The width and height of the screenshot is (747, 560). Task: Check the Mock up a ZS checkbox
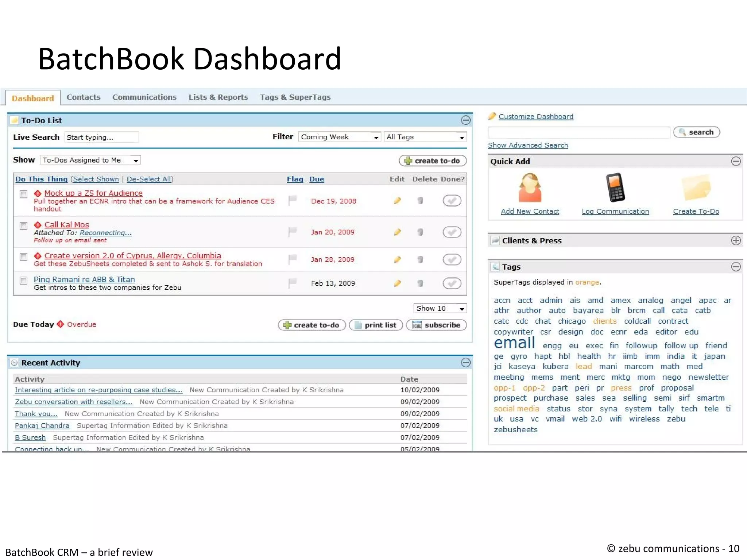click(23, 194)
